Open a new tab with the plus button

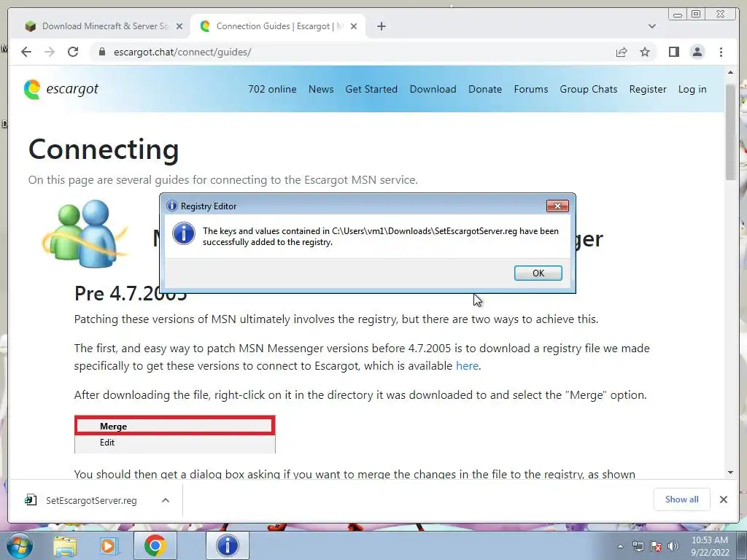[381, 26]
